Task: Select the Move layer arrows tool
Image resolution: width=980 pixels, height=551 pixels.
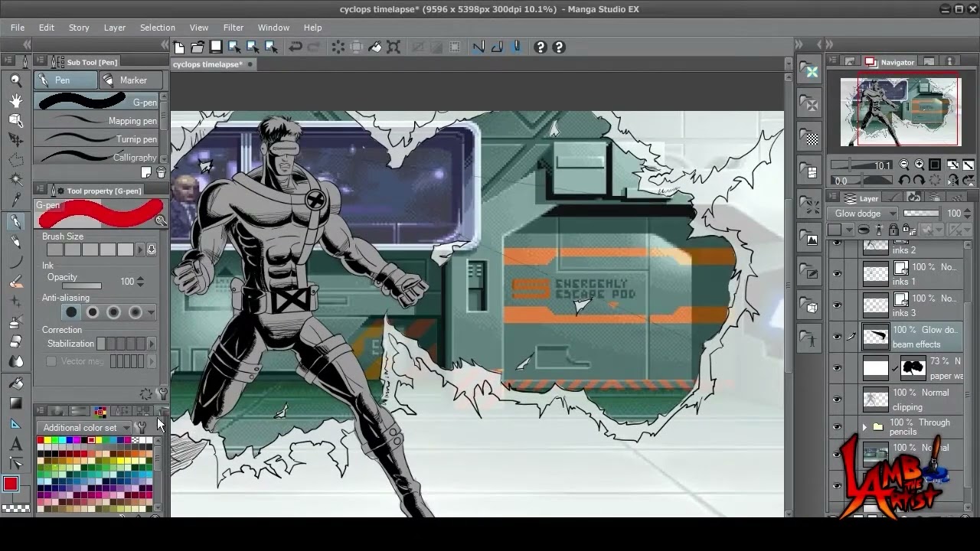Action: tap(15, 140)
